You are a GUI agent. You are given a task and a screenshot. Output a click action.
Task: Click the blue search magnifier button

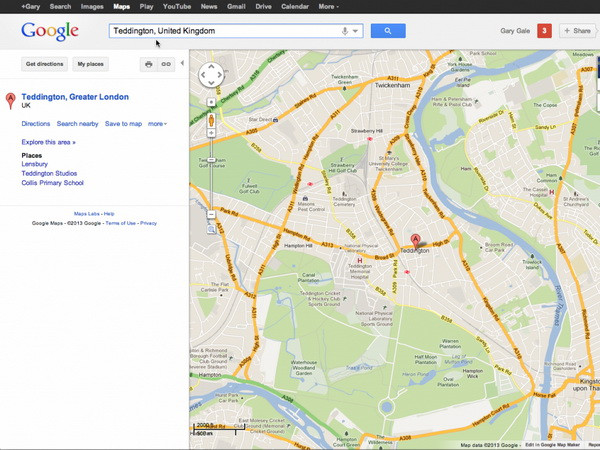click(388, 31)
